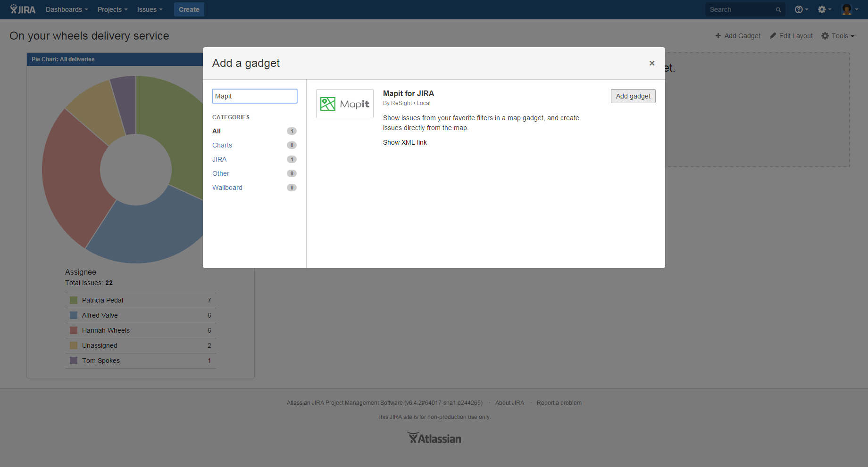Click the Atlassian logo in the footer
The height and width of the screenshot is (467, 868).
(x=434, y=437)
